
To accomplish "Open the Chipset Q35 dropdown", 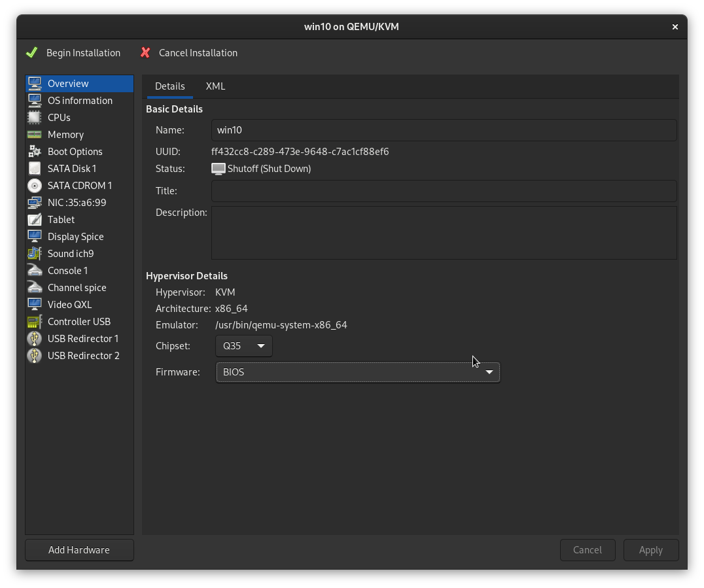I will [244, 346].
